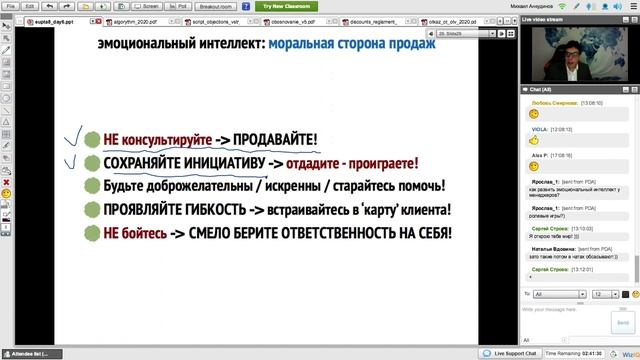Toggle the speaker volume icon
The image size is (640, 360).
coord(618,6)
